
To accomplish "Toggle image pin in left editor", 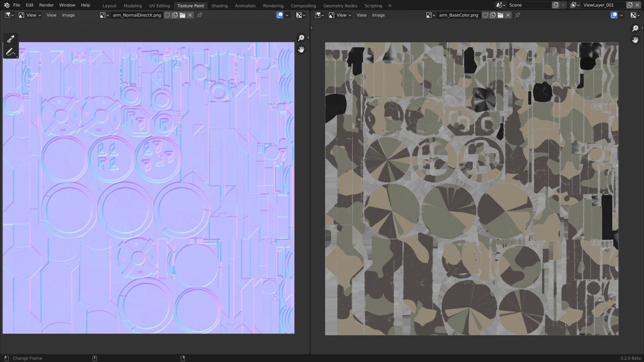I will [200, 15].
